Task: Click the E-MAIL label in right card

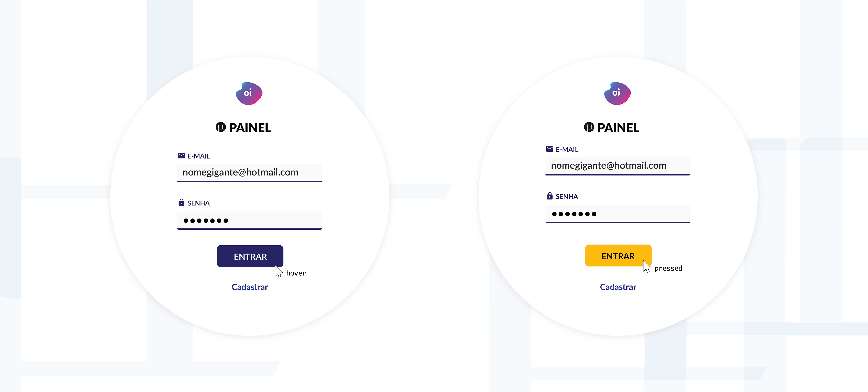Action: point(567,149)
